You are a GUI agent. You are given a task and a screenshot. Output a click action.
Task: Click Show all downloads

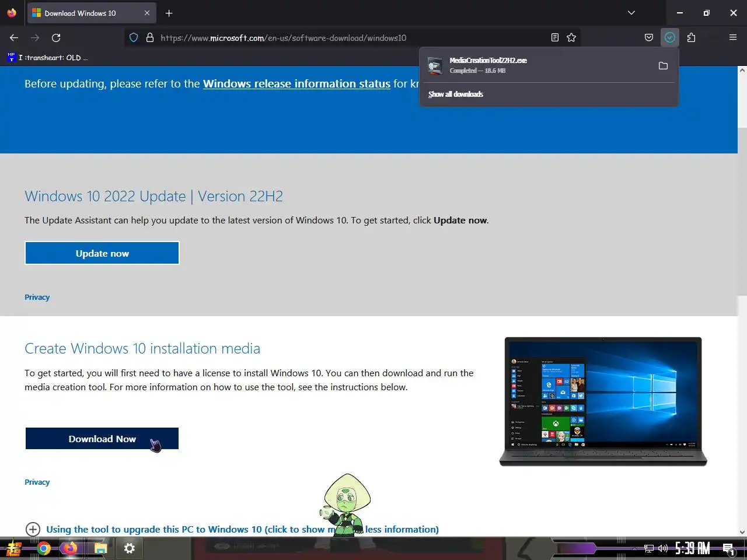(456, 94)
